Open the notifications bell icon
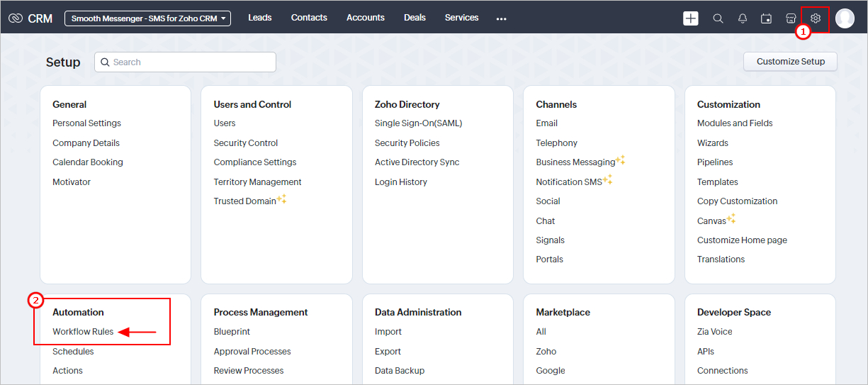868x385 pixels. 742,18
